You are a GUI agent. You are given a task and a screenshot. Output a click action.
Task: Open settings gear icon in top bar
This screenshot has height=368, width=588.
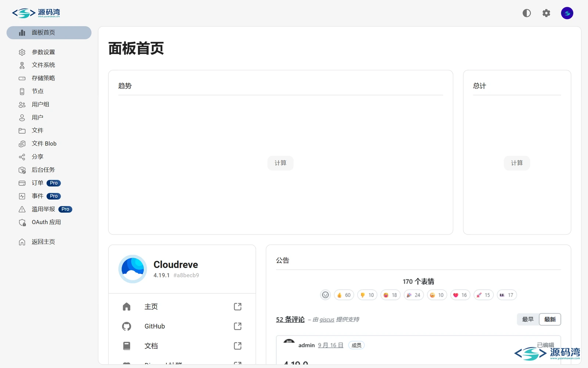546,13
